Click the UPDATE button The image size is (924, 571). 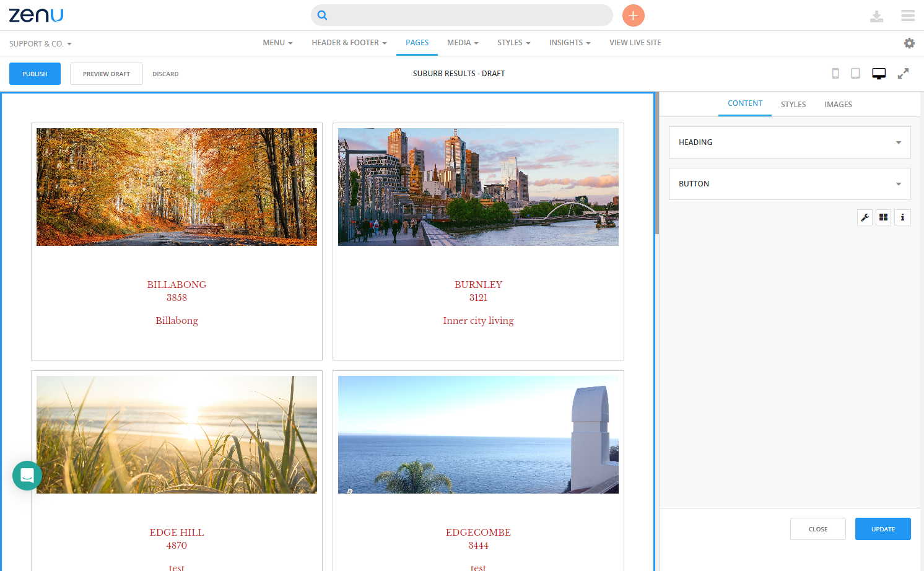tap(883, 529)
